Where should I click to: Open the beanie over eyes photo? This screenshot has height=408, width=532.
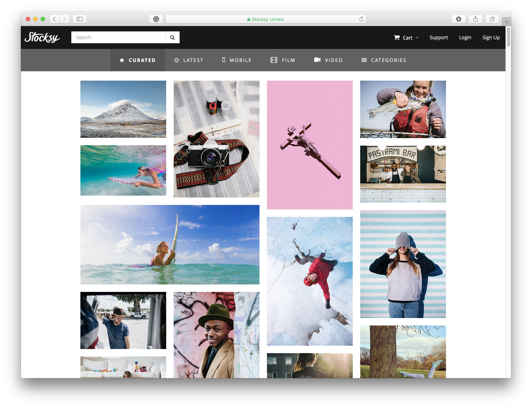pos(403,264)
